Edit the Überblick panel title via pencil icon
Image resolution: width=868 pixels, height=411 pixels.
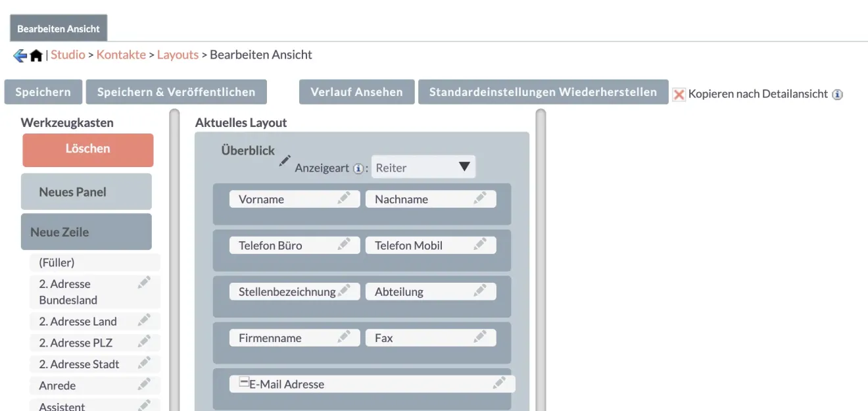tap(285, 160)
